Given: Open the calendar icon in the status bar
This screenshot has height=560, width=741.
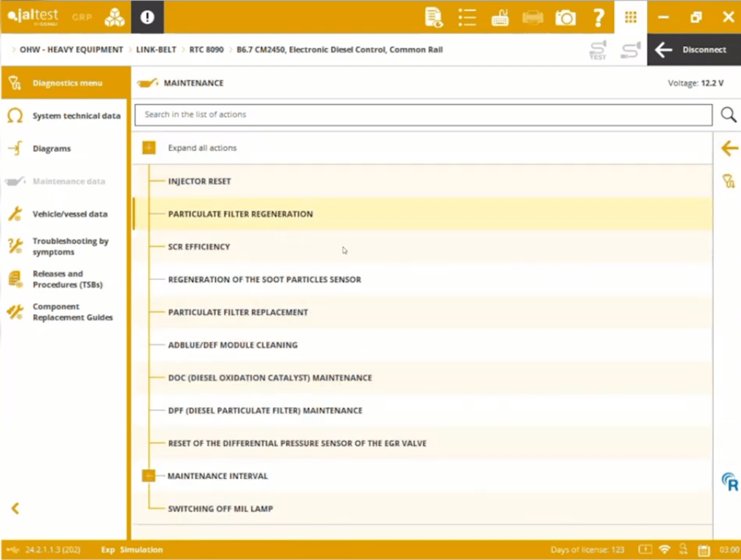Looking at the screenshot, I should click(x=703, y=549).
